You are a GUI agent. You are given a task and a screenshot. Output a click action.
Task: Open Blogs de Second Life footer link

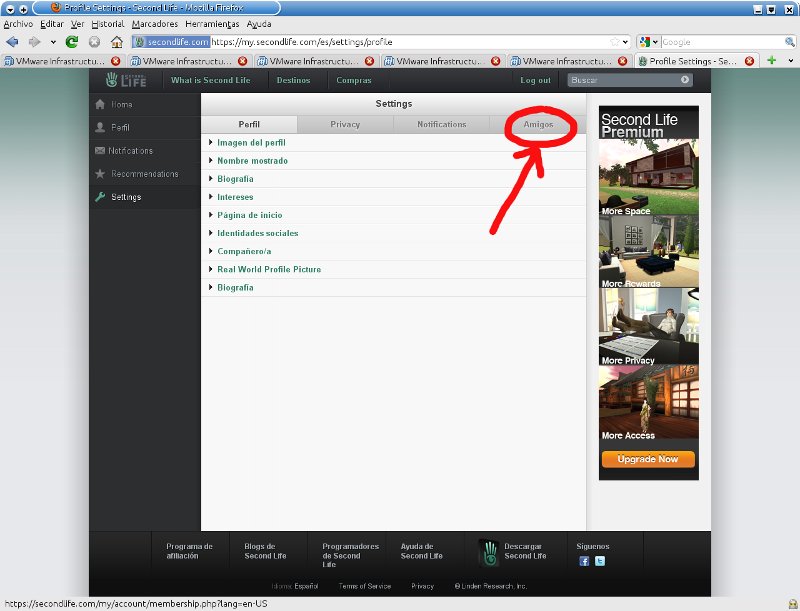pos(265,551)
